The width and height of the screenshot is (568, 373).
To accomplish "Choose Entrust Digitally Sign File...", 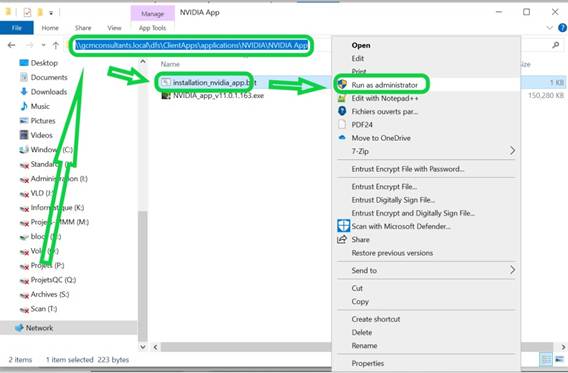I will [393, 200].
